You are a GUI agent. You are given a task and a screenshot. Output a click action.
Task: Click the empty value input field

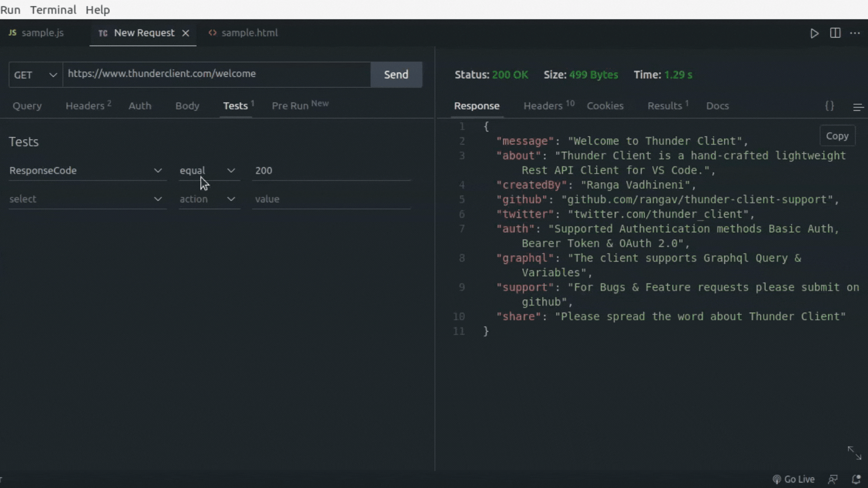tap(331, 199)
